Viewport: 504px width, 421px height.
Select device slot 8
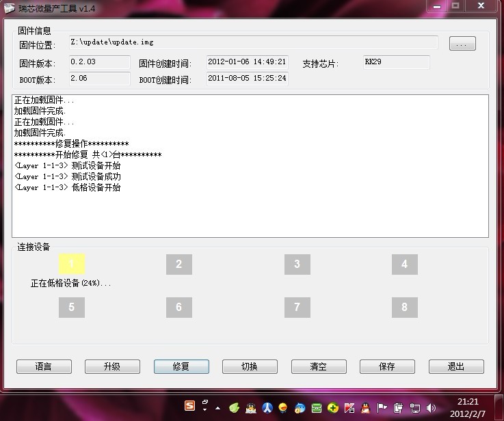(x=405, y=308)
